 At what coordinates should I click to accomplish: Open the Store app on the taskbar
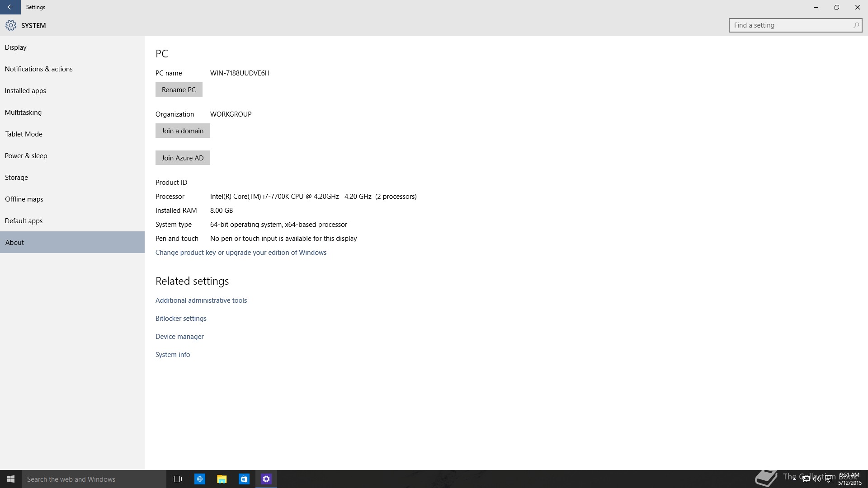point(244,479)
